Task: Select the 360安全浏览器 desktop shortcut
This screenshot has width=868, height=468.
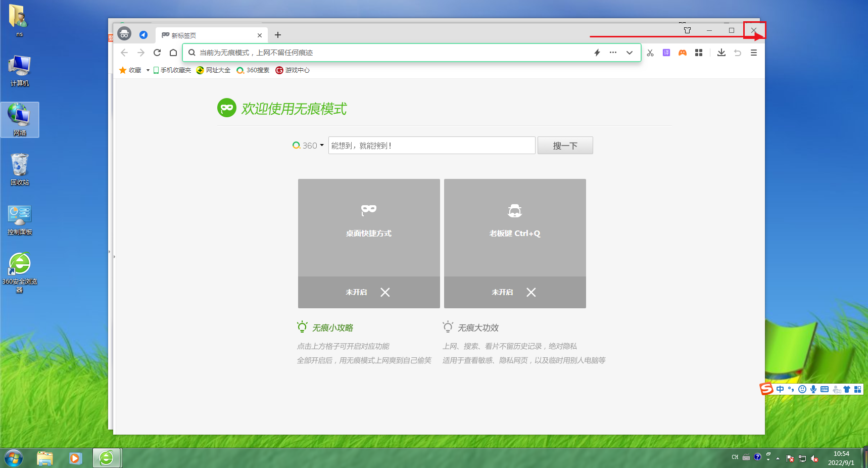Action: 20,273
